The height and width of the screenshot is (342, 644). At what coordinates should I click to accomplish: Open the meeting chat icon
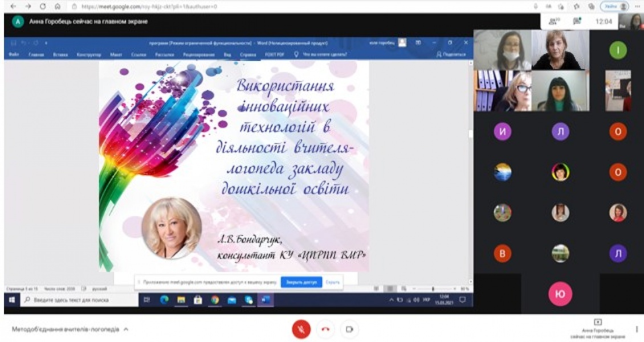click(577, 22)
